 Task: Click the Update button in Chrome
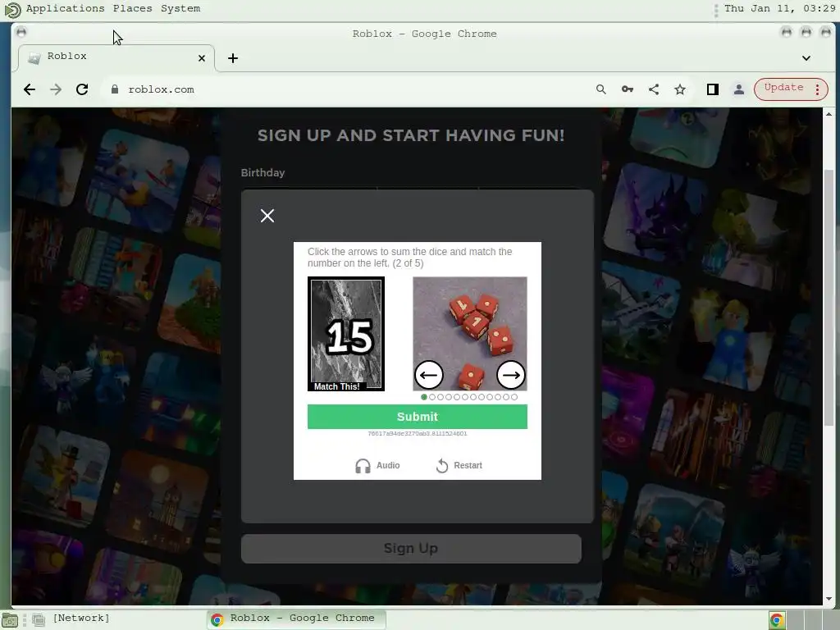point(783,88)
